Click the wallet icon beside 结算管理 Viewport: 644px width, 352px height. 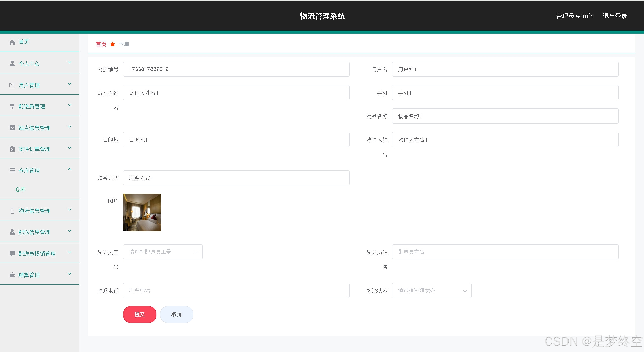(x=12, y=275)
